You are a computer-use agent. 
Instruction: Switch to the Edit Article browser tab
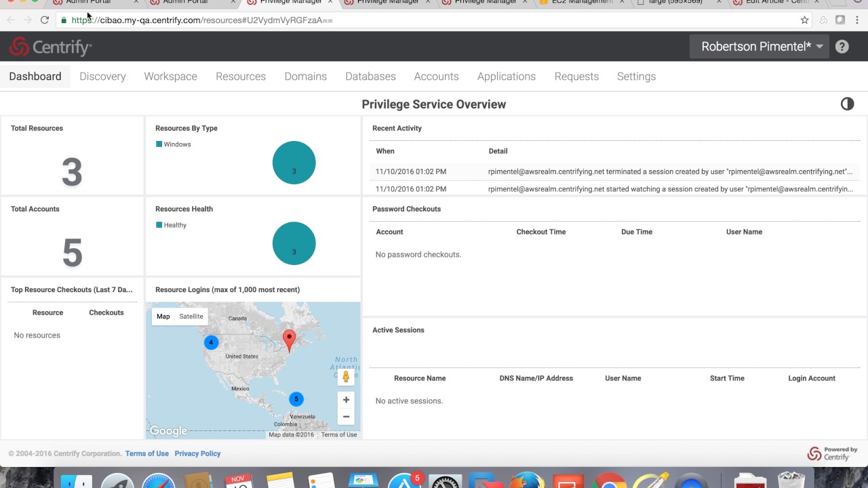pos(777,2)
